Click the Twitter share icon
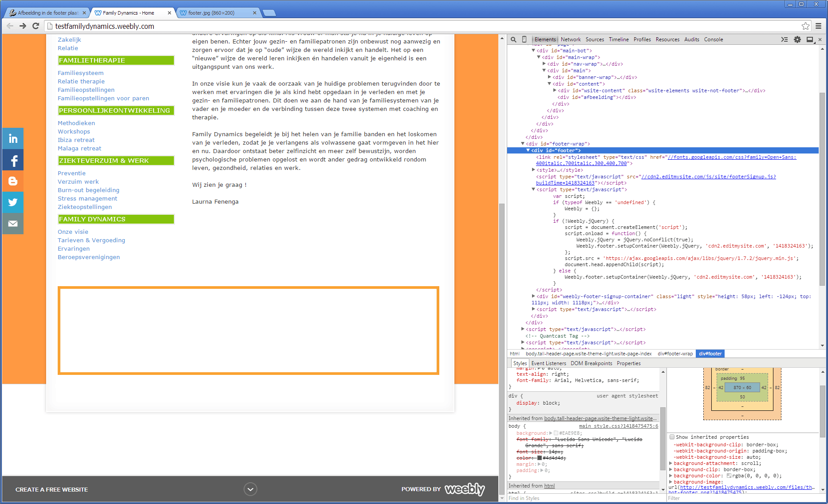 [x=13, y=202]
